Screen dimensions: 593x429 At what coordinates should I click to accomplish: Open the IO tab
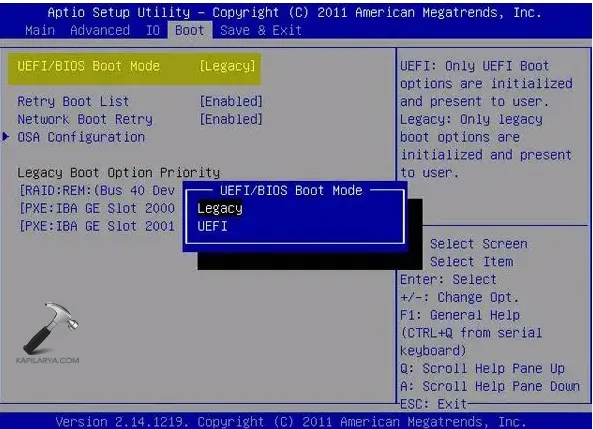[x=153, y=30]
